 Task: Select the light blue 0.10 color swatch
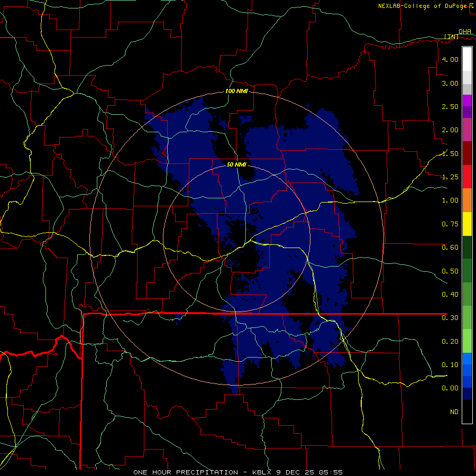coord(467,359)
